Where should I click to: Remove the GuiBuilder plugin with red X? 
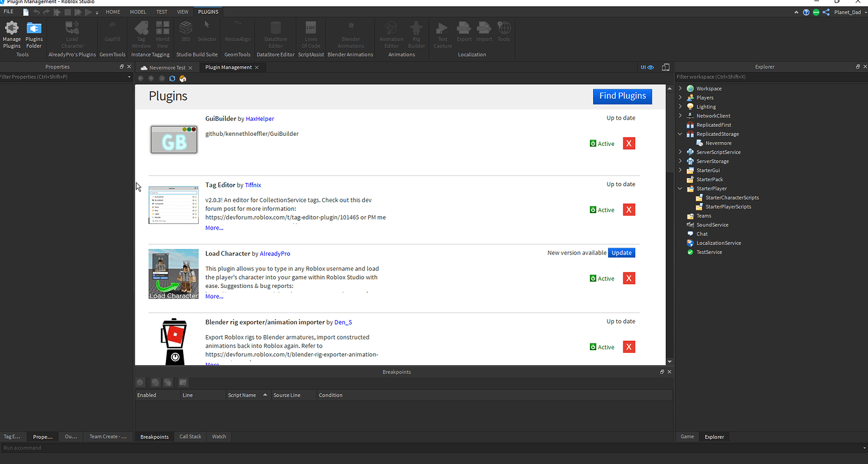pyautogui.click(x=629, y=143)
